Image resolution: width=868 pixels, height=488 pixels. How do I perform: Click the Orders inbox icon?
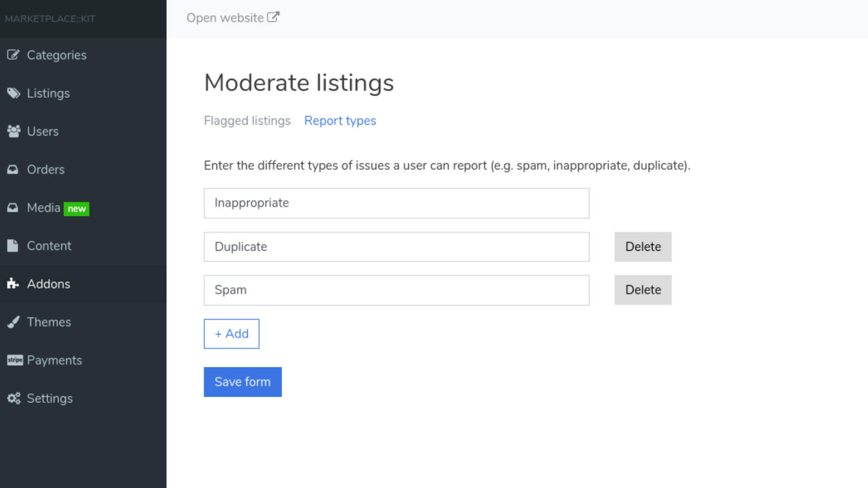[x=13, y=169]
